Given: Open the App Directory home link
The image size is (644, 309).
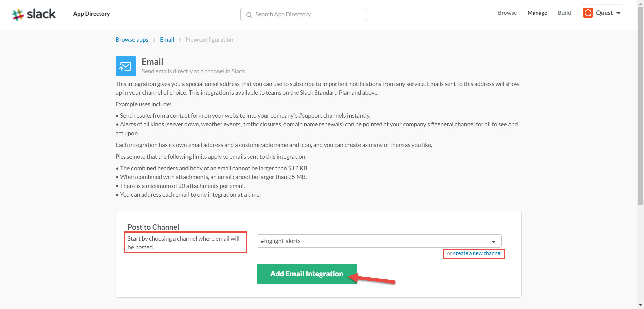Looking at the screenshot, I should click(x=91, y=14).
